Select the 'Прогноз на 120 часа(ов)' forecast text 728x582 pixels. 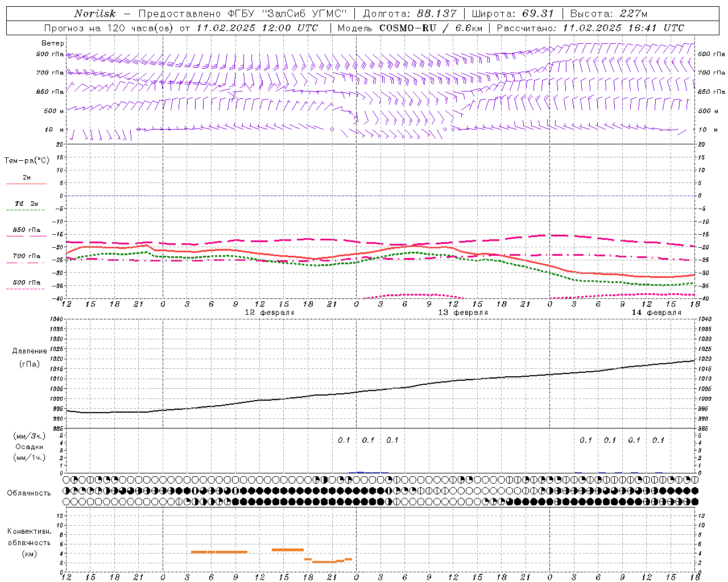(110, 28)
